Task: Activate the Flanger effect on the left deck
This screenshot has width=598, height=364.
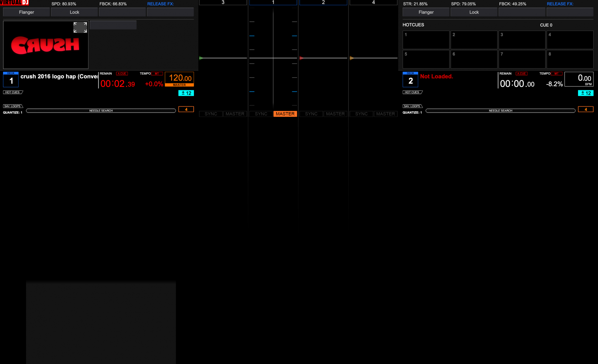Action: [26, 12]
